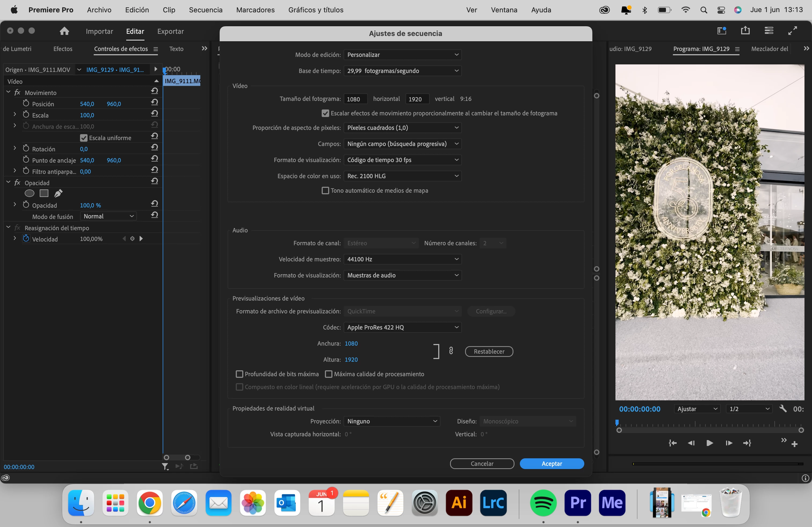Check Máxima calidad de procesamiento
Screen dimensions: 812x527
(x=329, y=374)
